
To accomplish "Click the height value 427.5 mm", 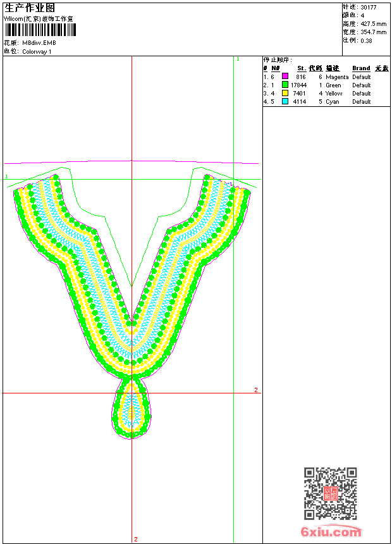I will [x=374, y=24].
